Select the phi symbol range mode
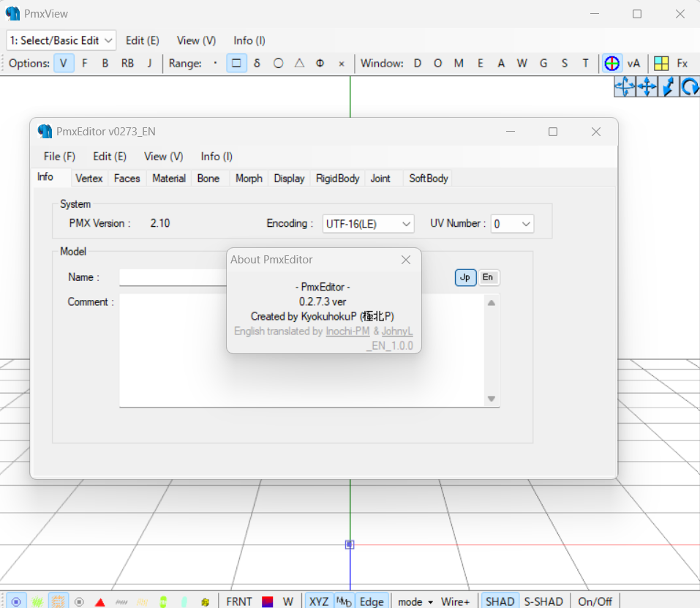 point(320,63)
